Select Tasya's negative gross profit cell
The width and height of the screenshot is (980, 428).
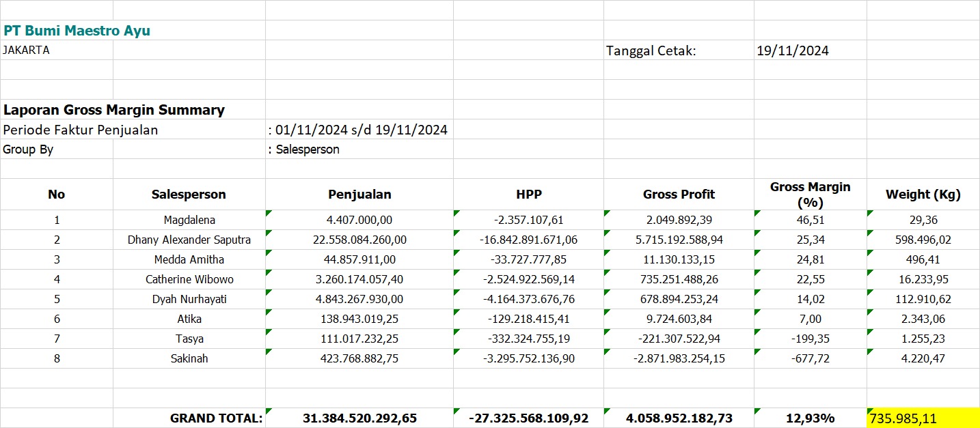679,339
